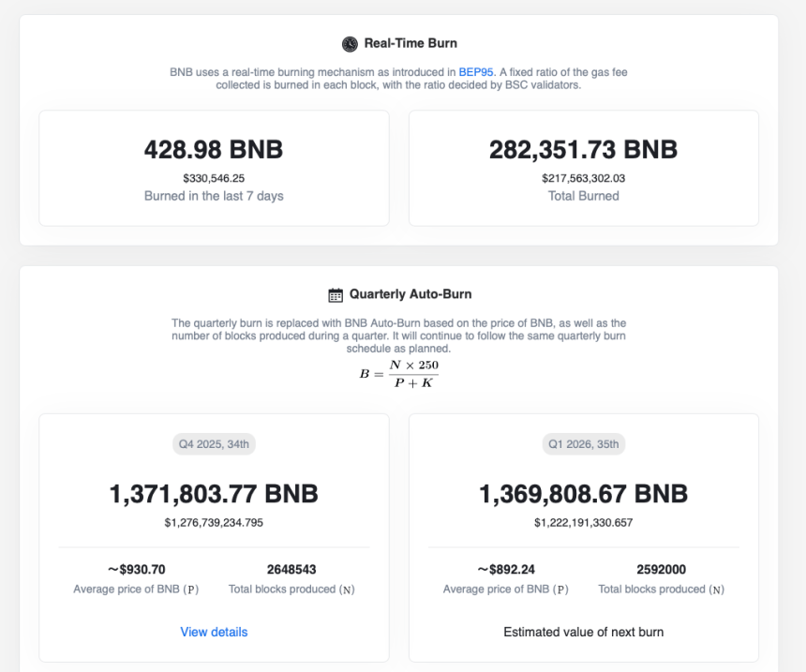Viewport: 806px width, 672px height.
Task: Click the Real-Time Burn section heading
Action: (410, 43)
